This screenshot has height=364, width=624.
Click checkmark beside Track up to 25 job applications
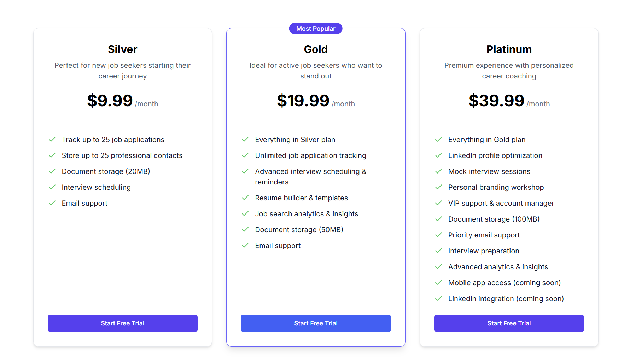click(52, 140)
